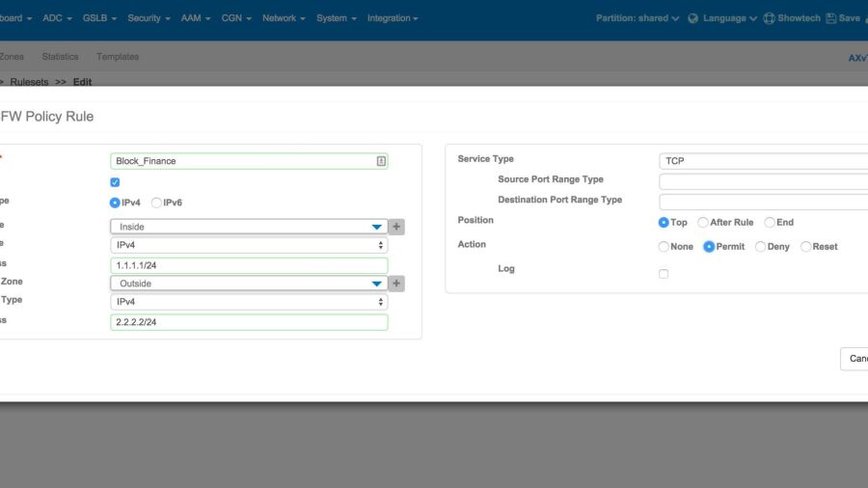Viewport: 868px width, 488px height.
Task: Switch to the Statistics tab
Action: pyautogui.click(x=60, y=57)
